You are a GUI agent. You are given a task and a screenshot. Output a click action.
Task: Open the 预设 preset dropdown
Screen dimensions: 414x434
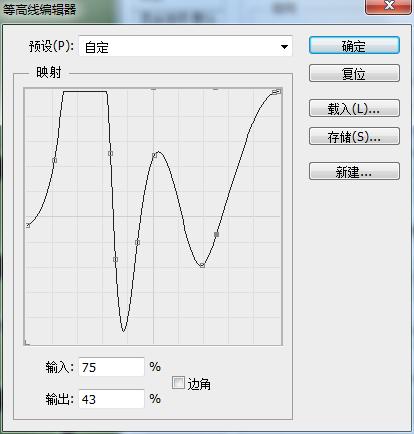point(186,47)
